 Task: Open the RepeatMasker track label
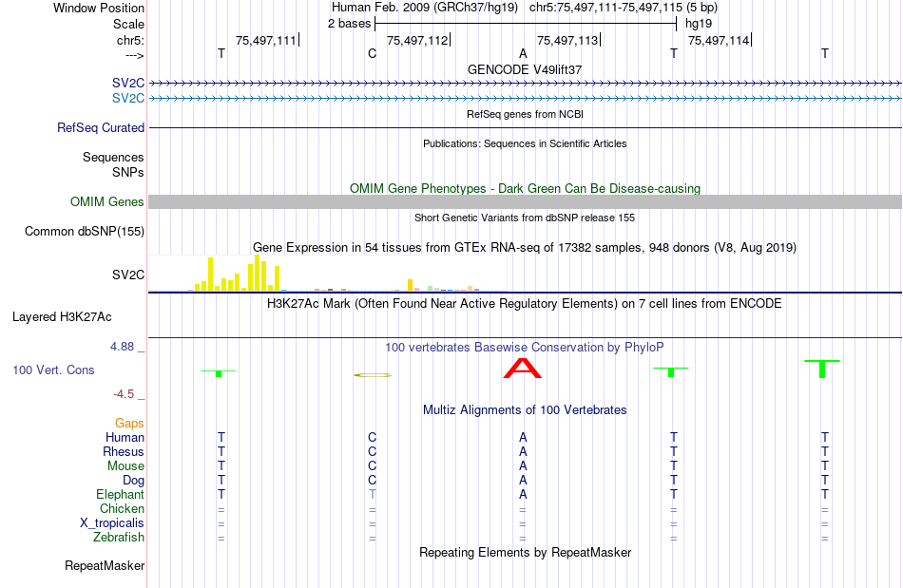pos(105,565)
